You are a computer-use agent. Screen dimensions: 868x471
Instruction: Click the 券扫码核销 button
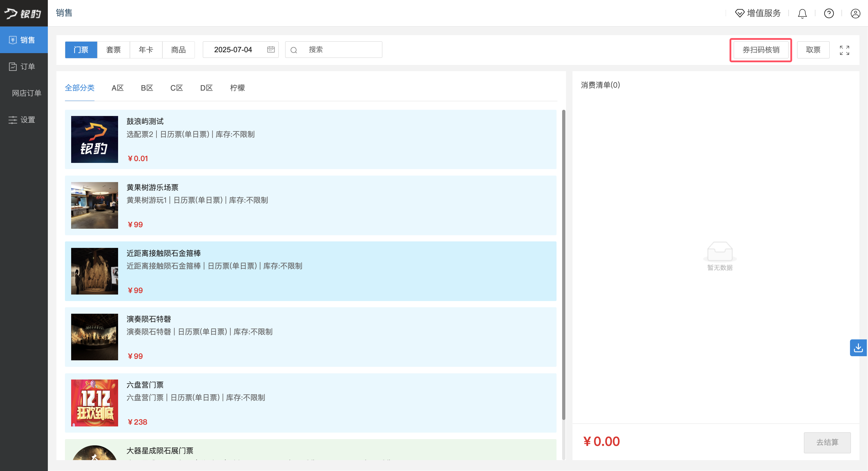[761, 50]
